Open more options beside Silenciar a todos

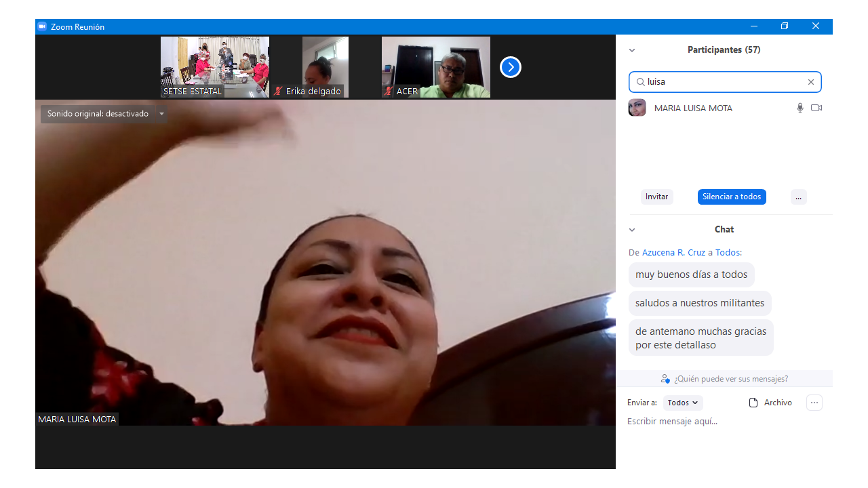[x=799, y=197]
